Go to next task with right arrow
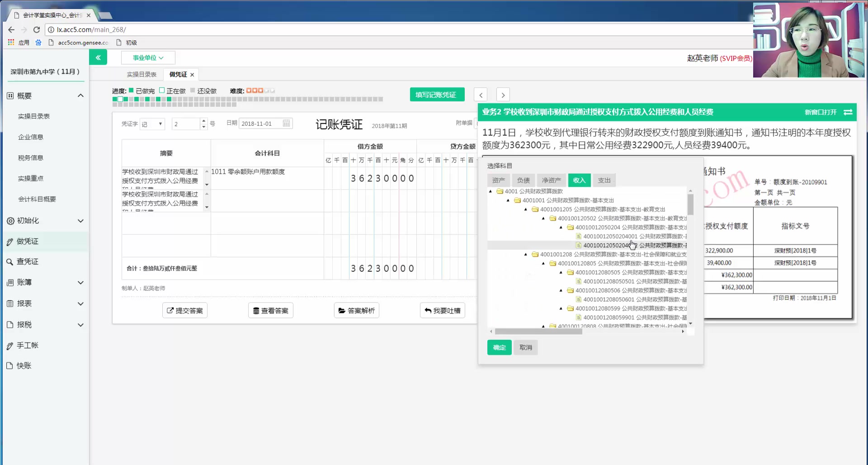The image size is (868, 465). click(x=503, y=95)
